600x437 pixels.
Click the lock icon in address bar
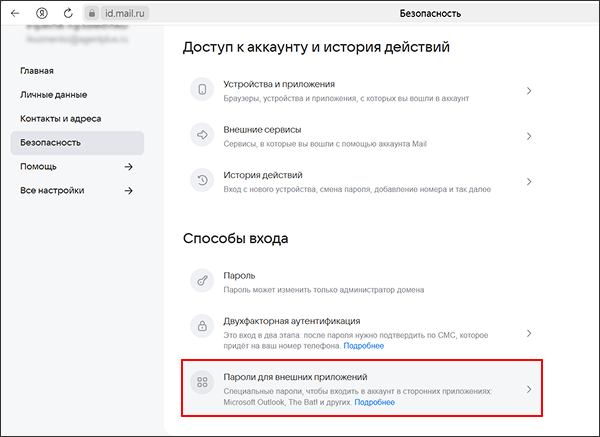(91, 13)
